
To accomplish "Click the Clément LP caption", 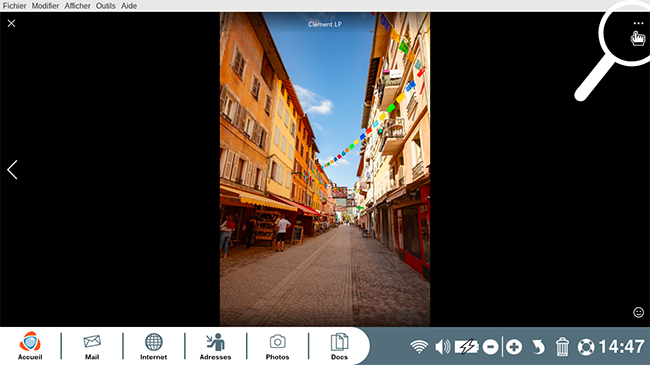I will coord(325,24).
